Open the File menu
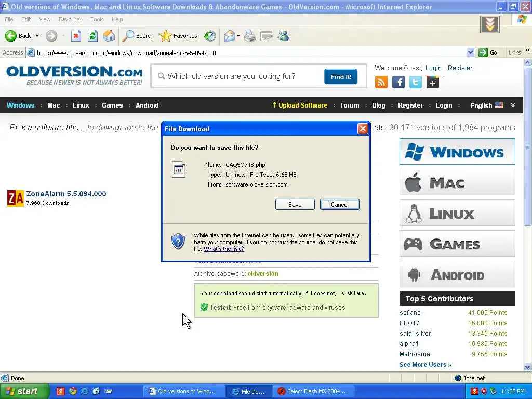Viewport: 532px width, 399px height. point(9,19)
